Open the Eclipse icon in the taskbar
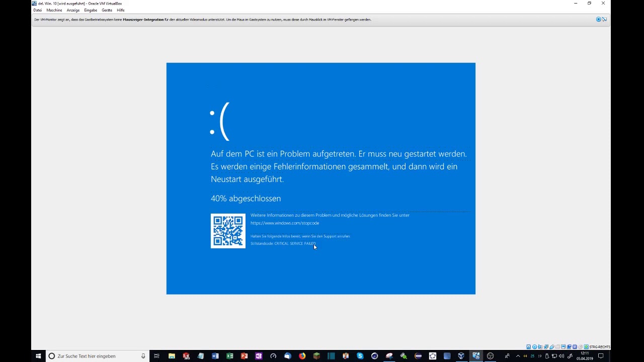The width and height of the screenshot is (644, 362). point(418,356)
